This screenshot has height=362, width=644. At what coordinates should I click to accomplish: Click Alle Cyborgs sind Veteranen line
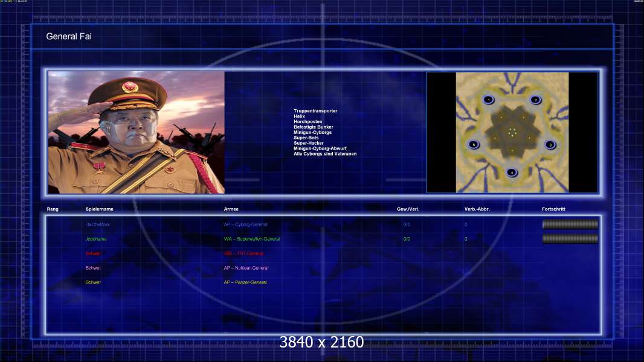[325, 154]
